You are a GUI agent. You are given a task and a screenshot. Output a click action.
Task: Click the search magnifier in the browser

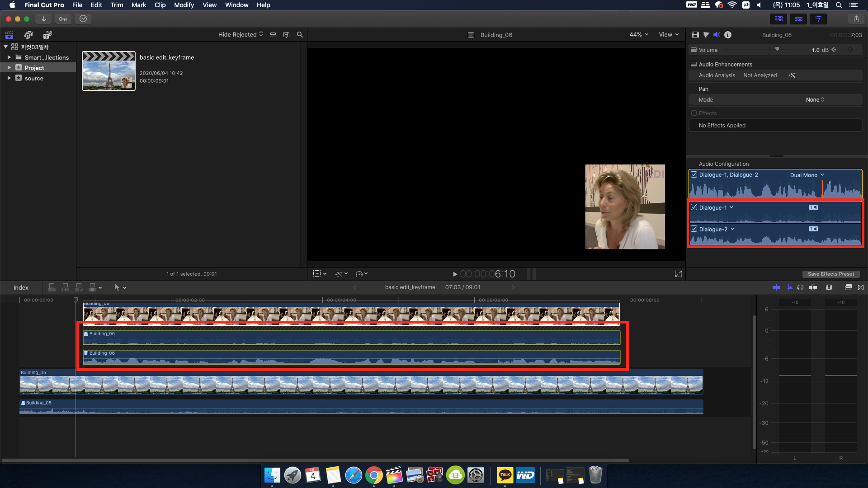point(300,35)
